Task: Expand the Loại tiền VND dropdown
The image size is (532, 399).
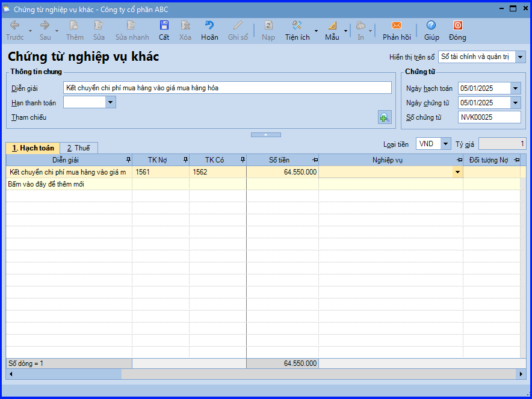Action: [445, 144]
